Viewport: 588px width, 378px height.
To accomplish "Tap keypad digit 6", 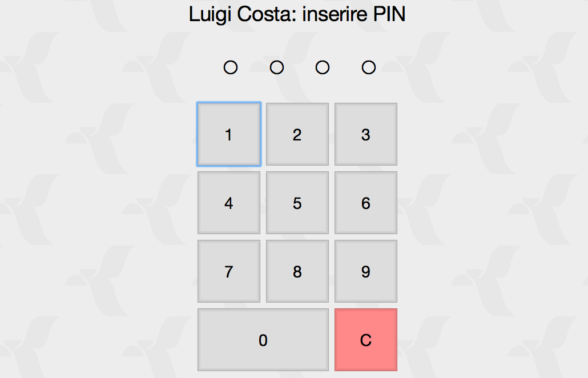I will (366, 203).
